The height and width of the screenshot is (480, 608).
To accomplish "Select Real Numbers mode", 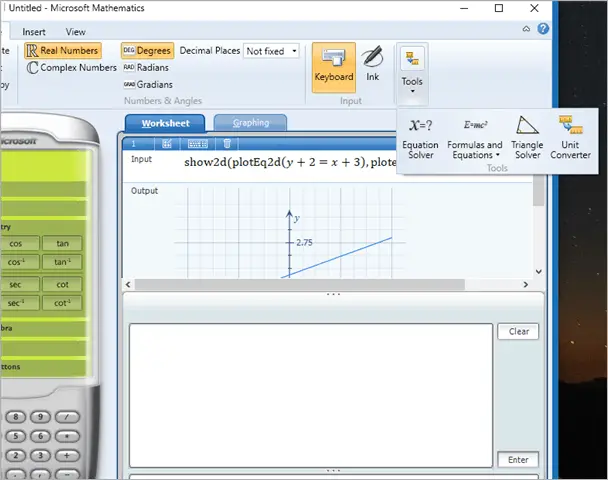I will (x=63, y=50).
